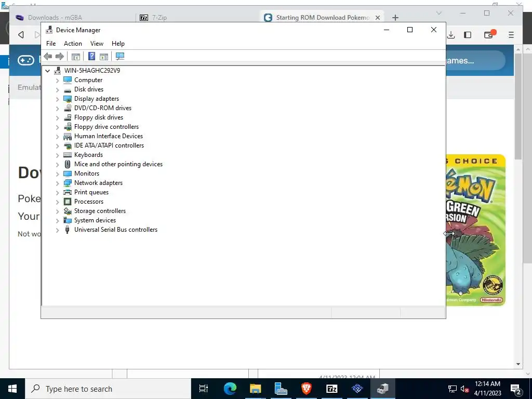Open the File menu in Device Manager
The image size is (532, 399).
click(x=51, y=44)
